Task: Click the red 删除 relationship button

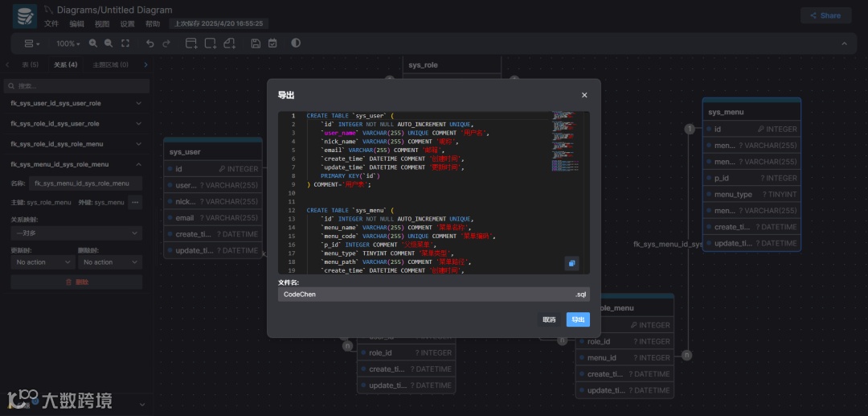Action: [76, 282]
